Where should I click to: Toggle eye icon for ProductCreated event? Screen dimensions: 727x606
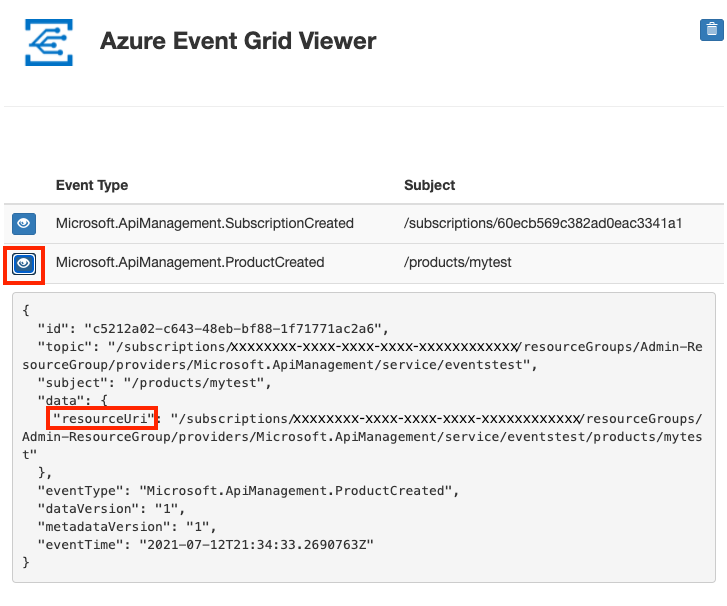coord(24,264)
